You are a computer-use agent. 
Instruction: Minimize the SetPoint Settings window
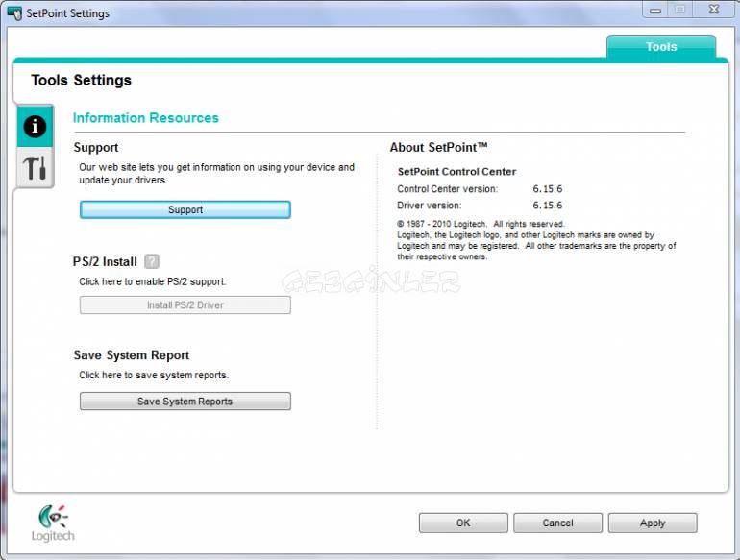click(x=655, y=10)
